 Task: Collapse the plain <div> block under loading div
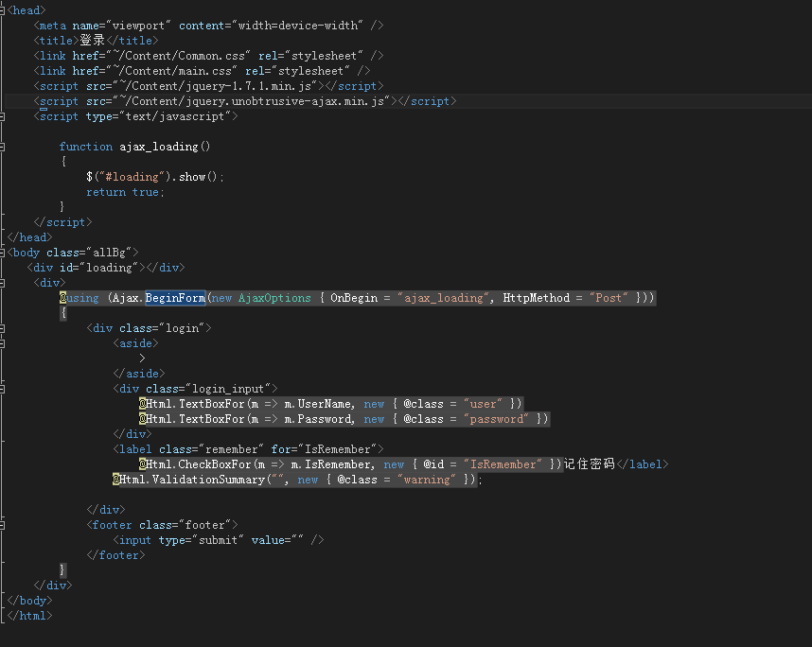pyautogui.click(x=2, y=283)
